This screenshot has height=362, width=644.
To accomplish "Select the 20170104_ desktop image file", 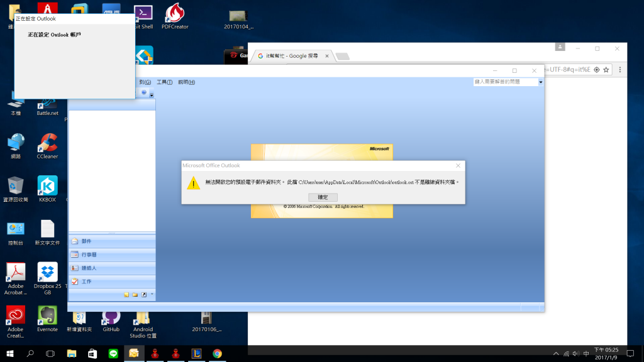I will tap(238, 19).
